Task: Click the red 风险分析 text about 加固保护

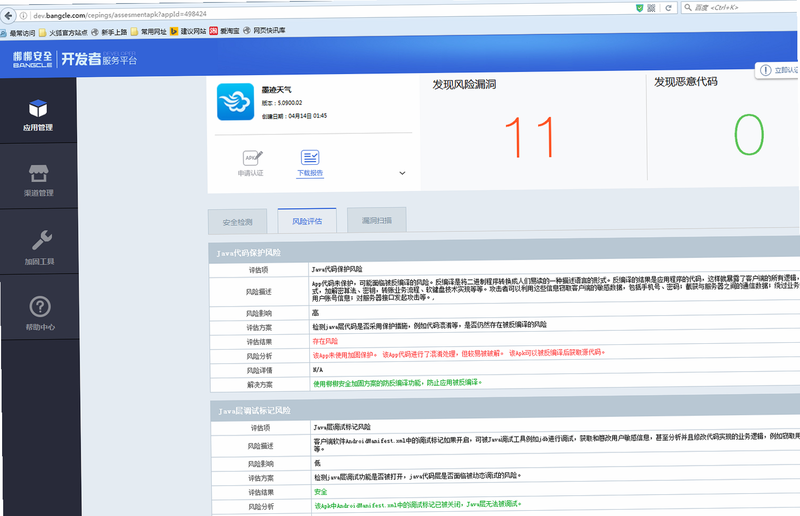Action: point(458,354)
